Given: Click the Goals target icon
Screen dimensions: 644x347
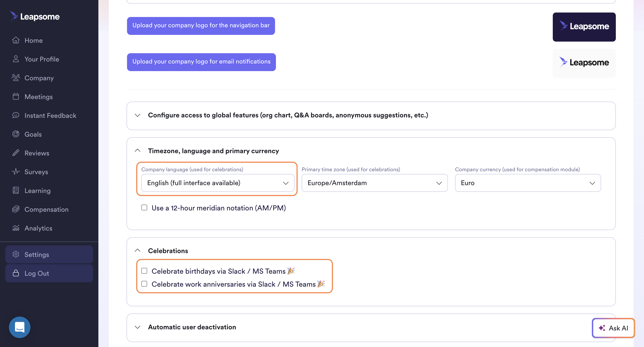Looking at the screenshot, I should pos(16,134).
